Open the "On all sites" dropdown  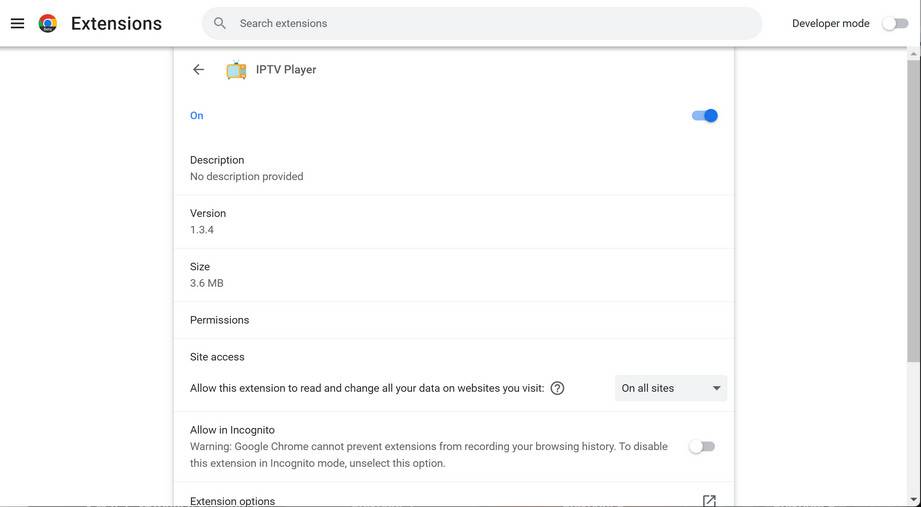click(x=670, y=388)
